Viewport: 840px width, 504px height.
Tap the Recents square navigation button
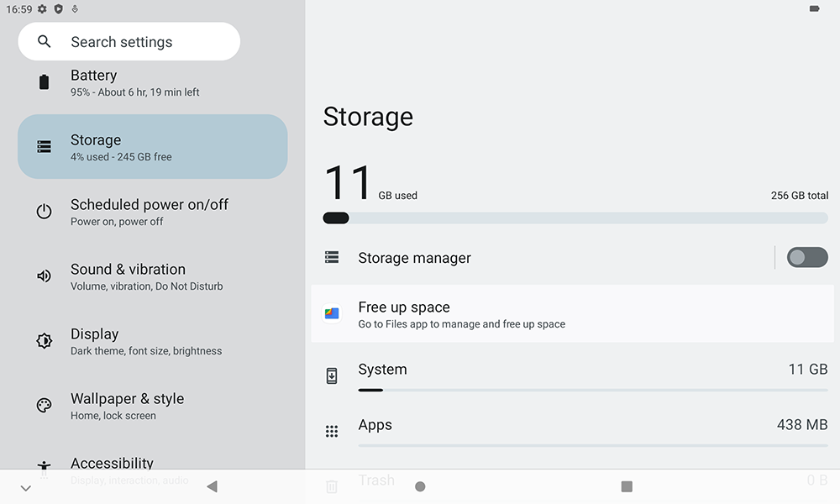click(x=627, y=486)
